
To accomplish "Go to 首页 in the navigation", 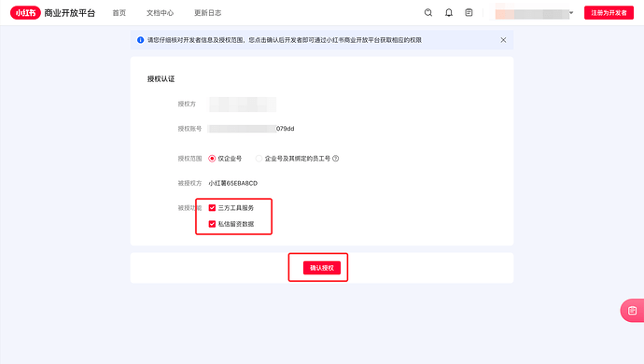I will pos(119,13).
